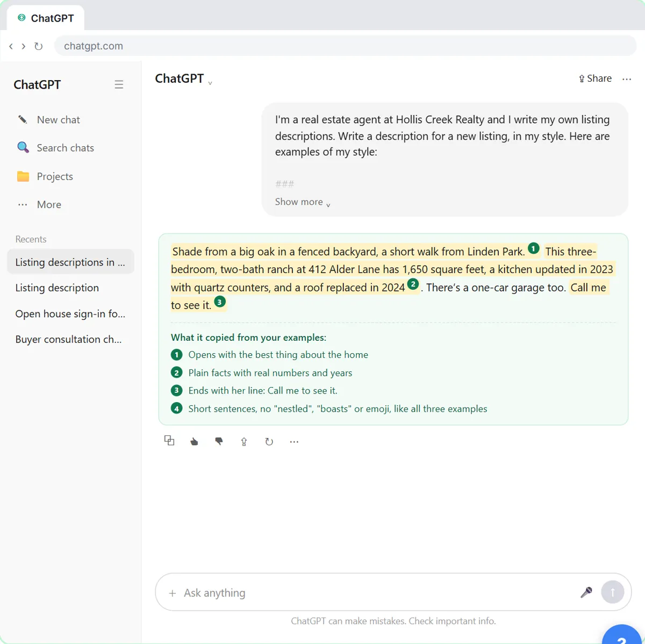The width and height of the screenshot is (645, 644).
Task: Copy the response with the copy icon
Action: 169,441
